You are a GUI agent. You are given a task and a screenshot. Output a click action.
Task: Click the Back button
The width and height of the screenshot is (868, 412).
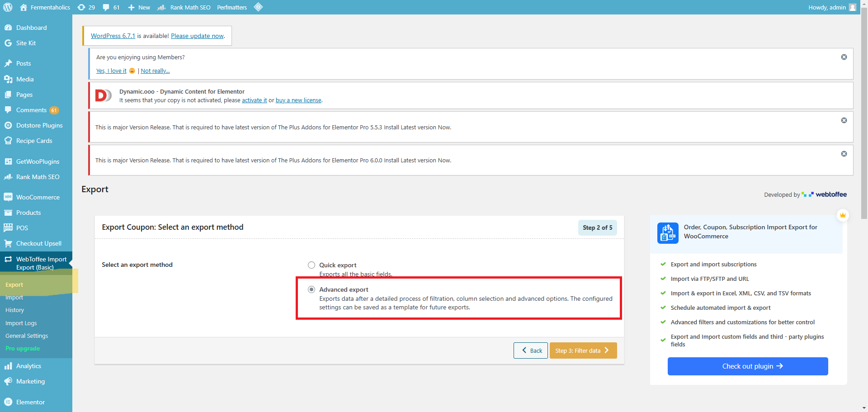pyautogui.click(x=531, y=350)
